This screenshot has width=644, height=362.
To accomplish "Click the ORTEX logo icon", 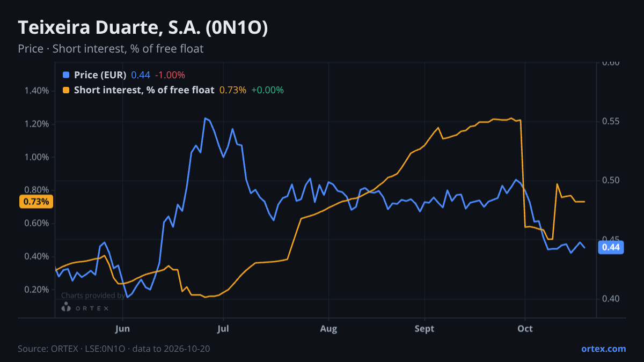I will pos(66,307).
